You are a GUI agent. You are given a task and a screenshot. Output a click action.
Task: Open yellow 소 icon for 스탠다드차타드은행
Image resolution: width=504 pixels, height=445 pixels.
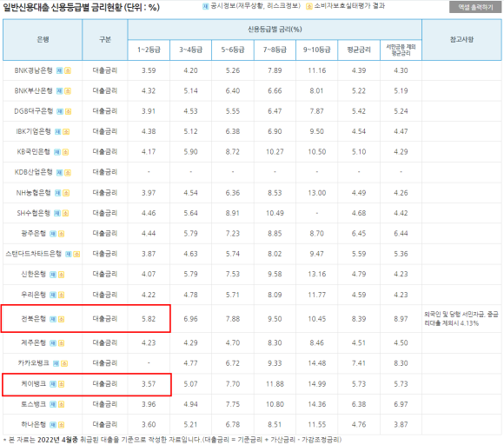point(76,254)
